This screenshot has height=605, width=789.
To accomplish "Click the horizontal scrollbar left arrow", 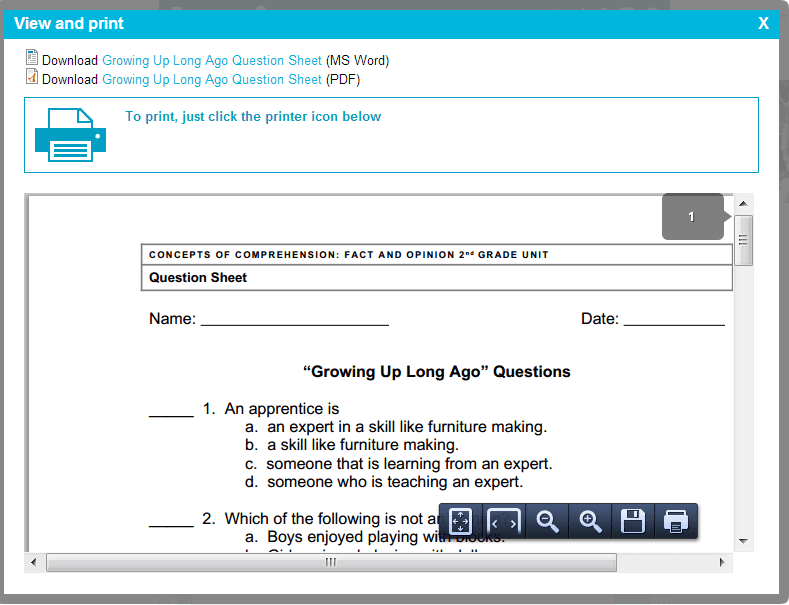I will click(x=34, y=562).
